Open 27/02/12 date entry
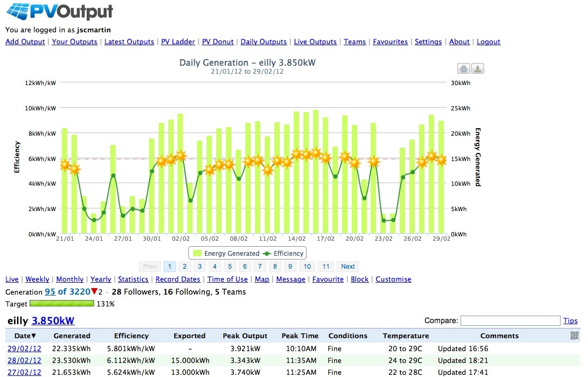588x377 pixels. [24, 372]
